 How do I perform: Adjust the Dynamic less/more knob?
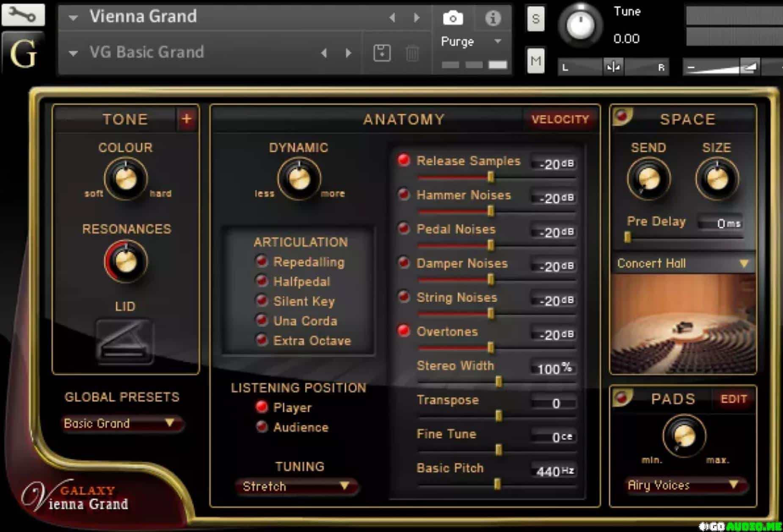[x=299, y=179]
